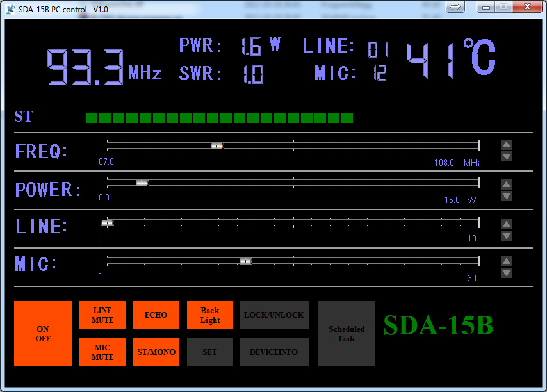The image size is (547, 392).
Task: Switch ST/MONO mode
Action: point(156,352)
